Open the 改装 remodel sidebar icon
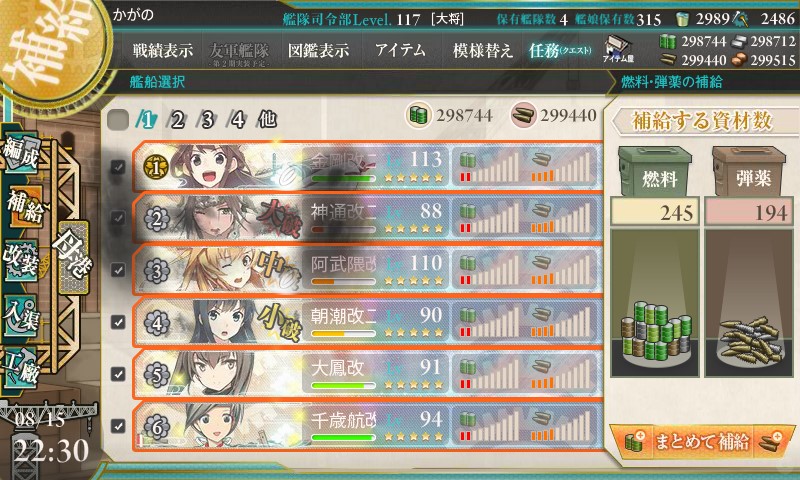Viewport: 800px width, 480px height. [22, 261]
